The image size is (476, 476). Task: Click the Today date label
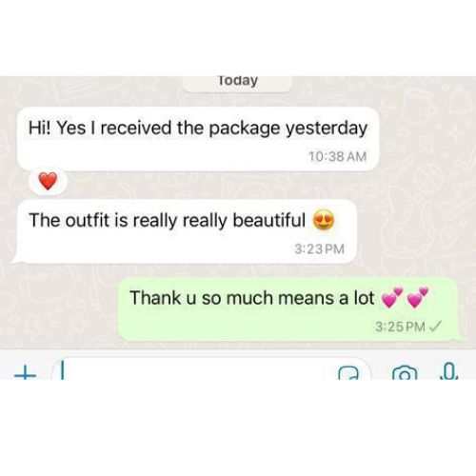pyautogui.click(x=238, y=81)
